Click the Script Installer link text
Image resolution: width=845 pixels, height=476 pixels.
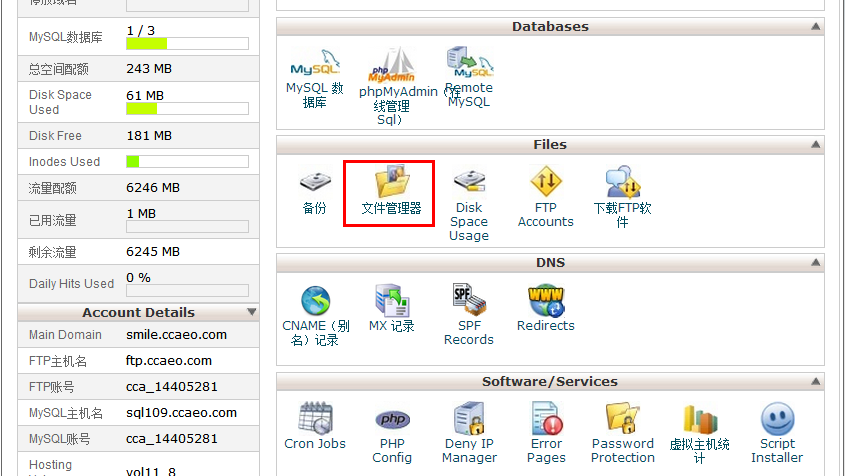777,451
